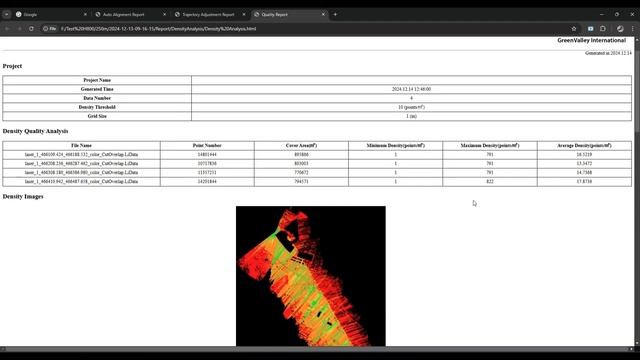The height and width of the screenshot is (360, 640).
Task: Click the density image thumbnail
Action: [311, 276]
